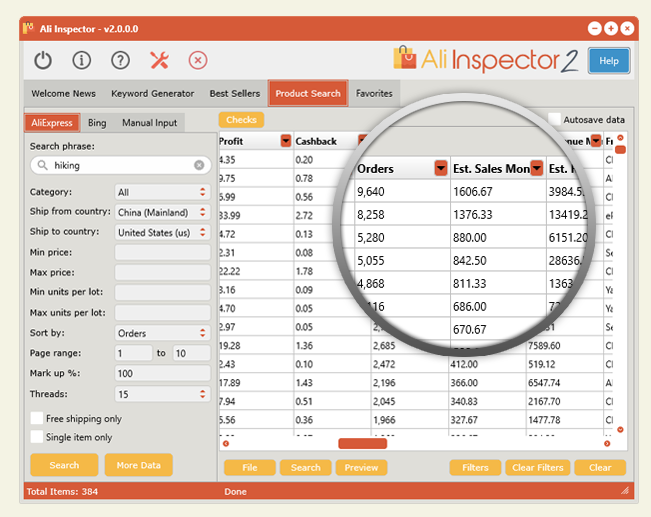Image resolution: width=651 pixels, height=517 pixels.
Task: Click the horizontal scrollbar left arrow
Action: point(226,443)
